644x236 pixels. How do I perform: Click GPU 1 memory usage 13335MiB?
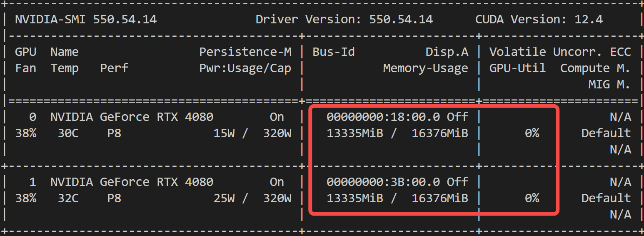point(355,198)
